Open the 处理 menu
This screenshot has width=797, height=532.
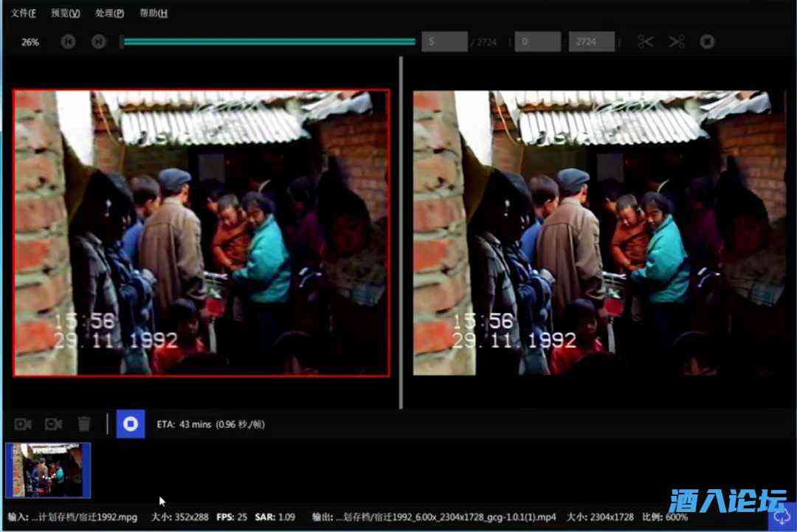click(109, 13)
